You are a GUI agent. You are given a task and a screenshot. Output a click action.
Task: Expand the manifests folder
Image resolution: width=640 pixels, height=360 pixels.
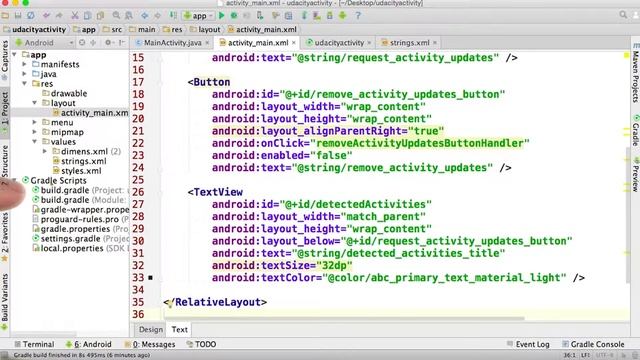tap(24, 64)
